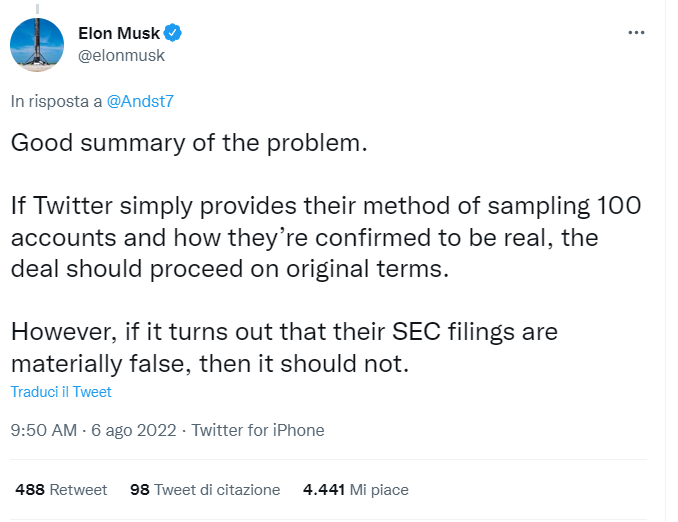Image resolution: width=678 pixels, height=522 pixels.
Task: Open the "Twitter for iPhone" source link
Action: point(258,431)
